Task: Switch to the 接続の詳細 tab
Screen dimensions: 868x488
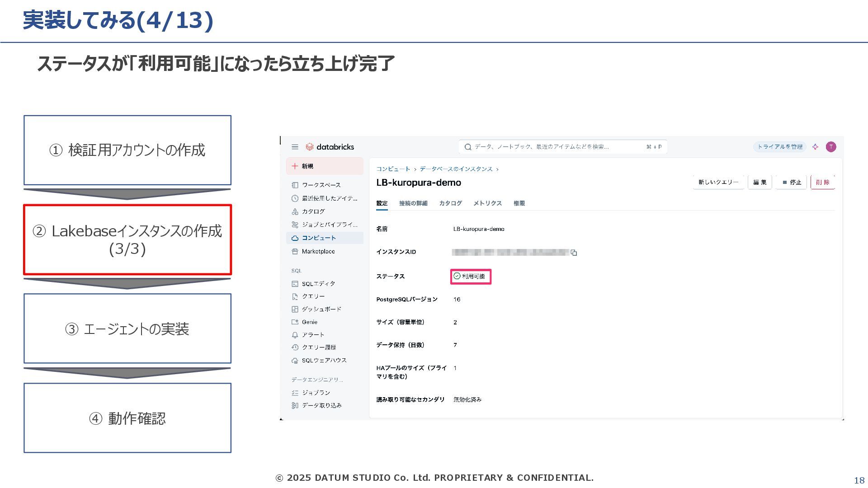Action: point(413,203)
